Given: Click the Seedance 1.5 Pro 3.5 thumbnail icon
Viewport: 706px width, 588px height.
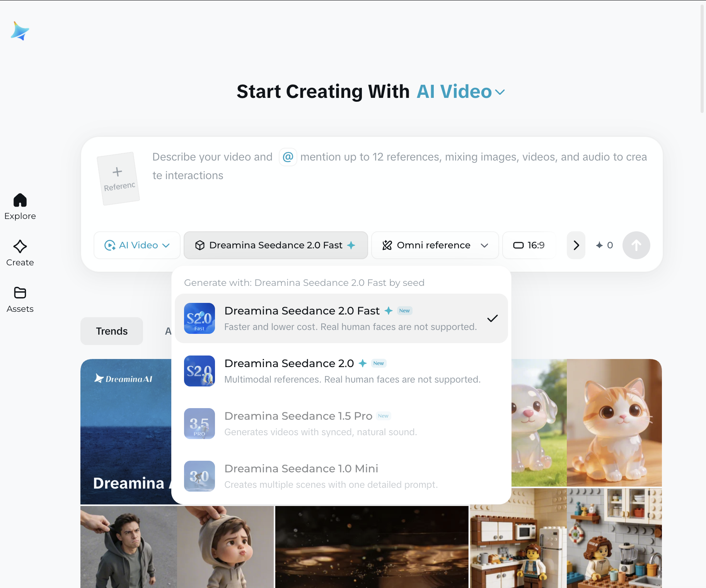Looking at the screenshot, I should tap(200, 424).
